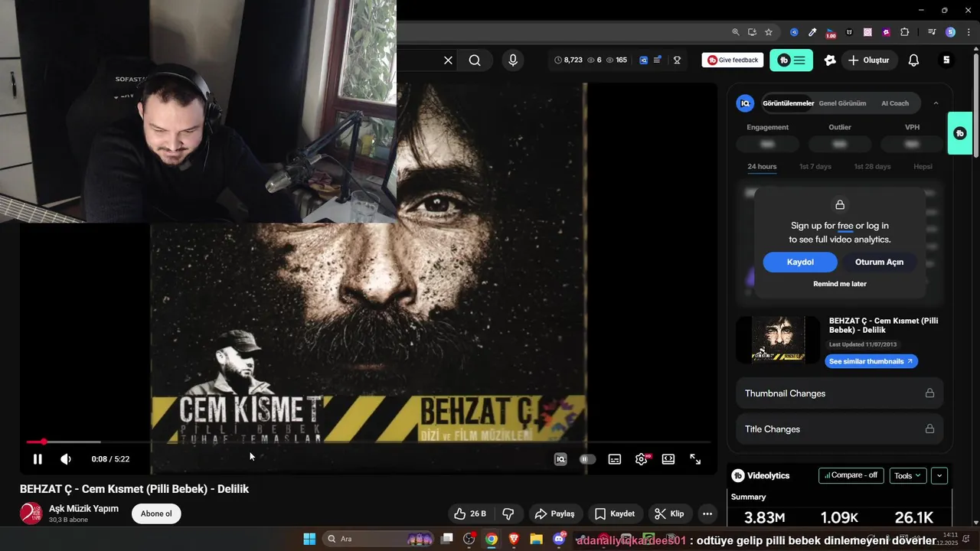The height and width of the screenshot is (551, 980).
Task: Open Discord from the taskbar
Action: (559, 539)
